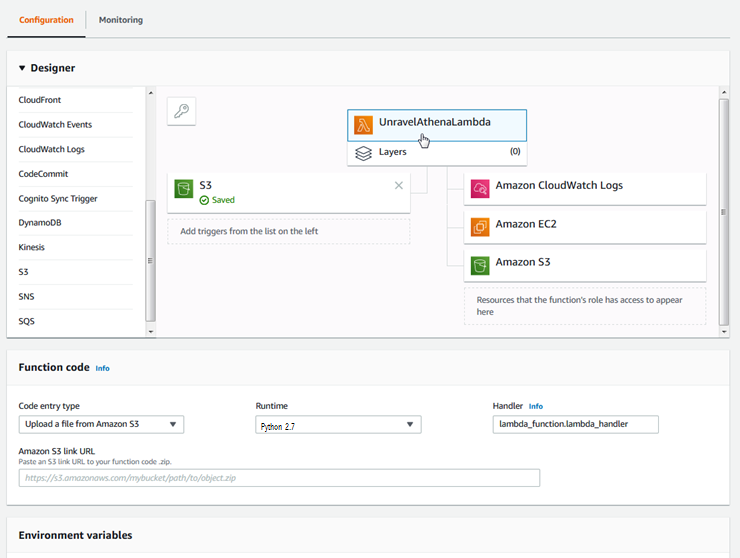Click the Amazon CloudWatch Logs icon
Viewport: 740px width, 558px height.
point(480,189)
